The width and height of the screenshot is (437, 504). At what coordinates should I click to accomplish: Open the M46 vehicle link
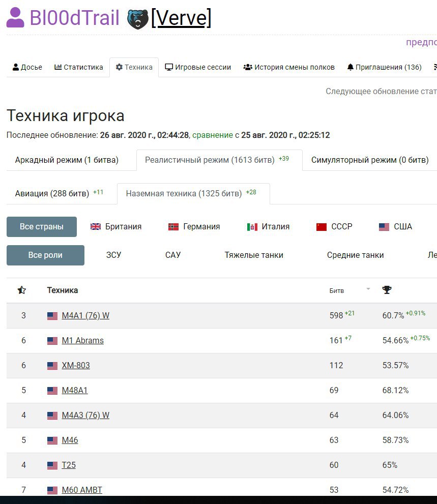point(70,440)
